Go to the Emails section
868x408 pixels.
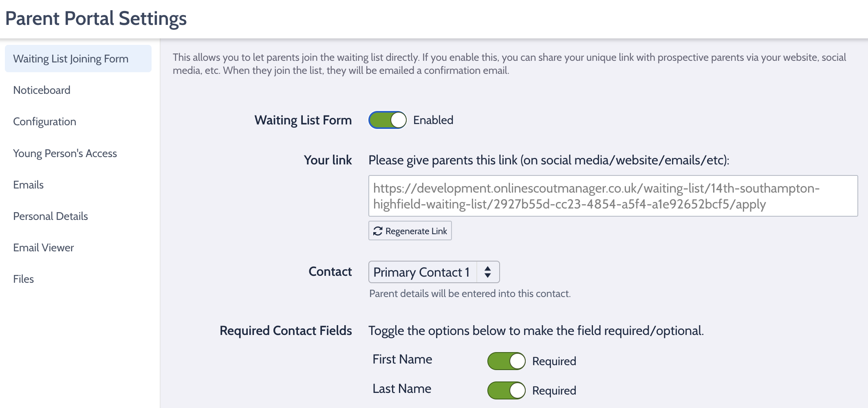coord(28,184)
